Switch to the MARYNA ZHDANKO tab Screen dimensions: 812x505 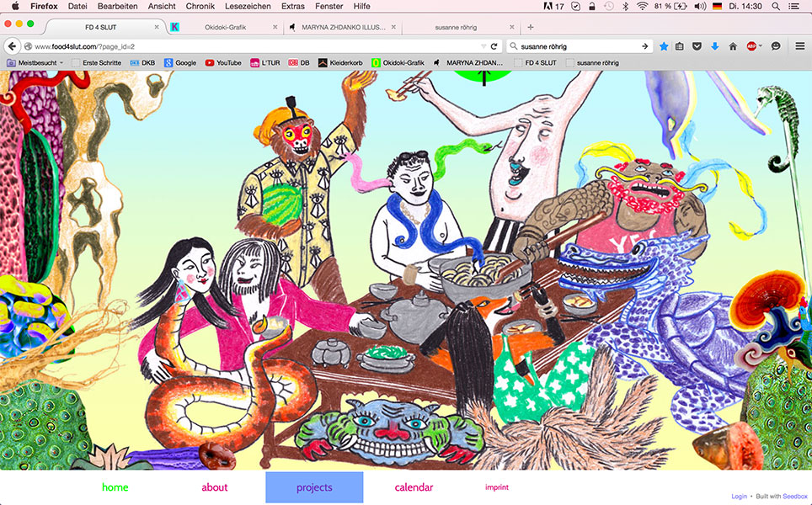coord(338,27)
